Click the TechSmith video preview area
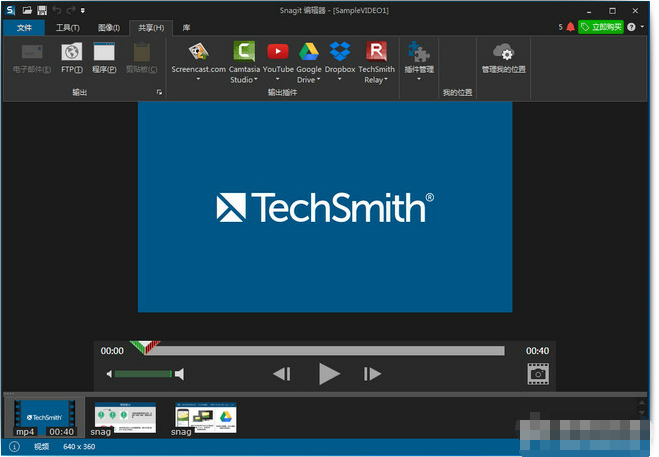The height and width of the screenshot is (457, 659). click(325, 207)
